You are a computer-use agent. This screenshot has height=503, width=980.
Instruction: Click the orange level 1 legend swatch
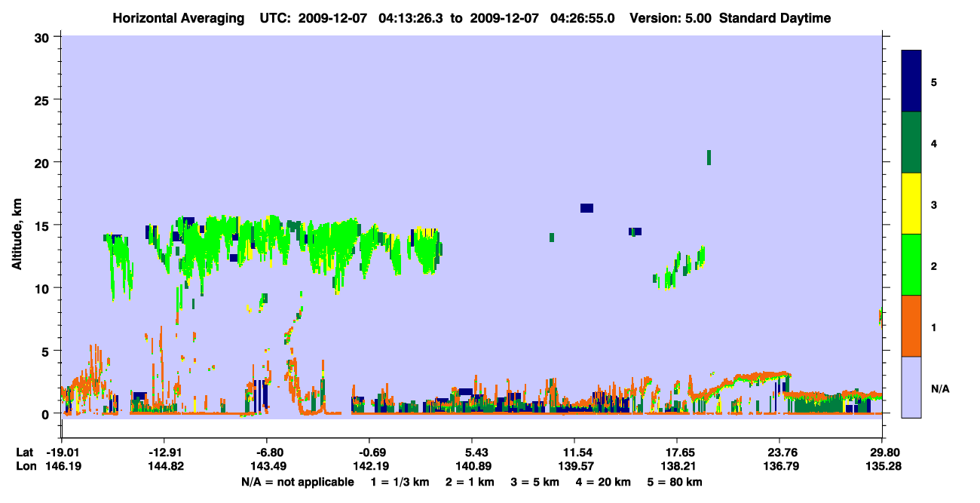tap(911, 326)
